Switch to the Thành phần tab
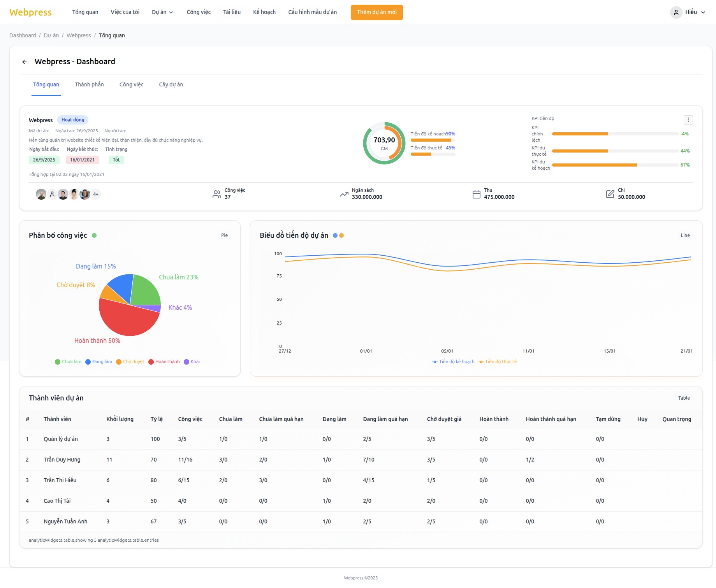 pos(89,85)
